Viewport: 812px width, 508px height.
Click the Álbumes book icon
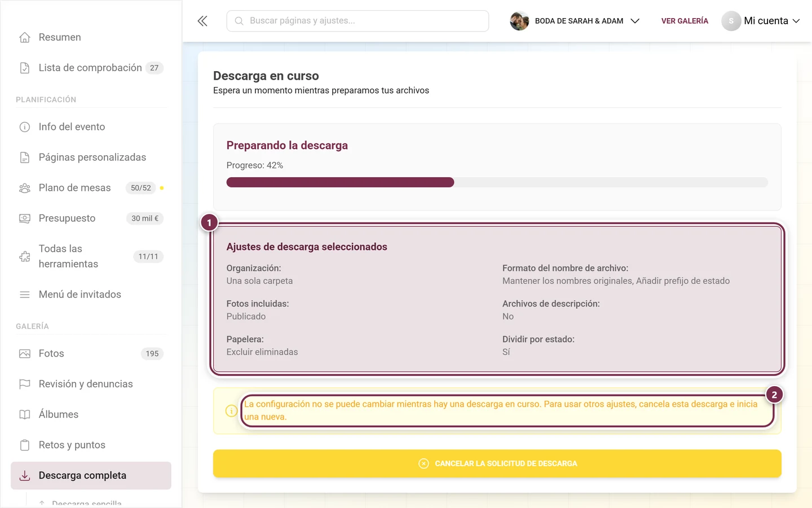click(25, 415)
